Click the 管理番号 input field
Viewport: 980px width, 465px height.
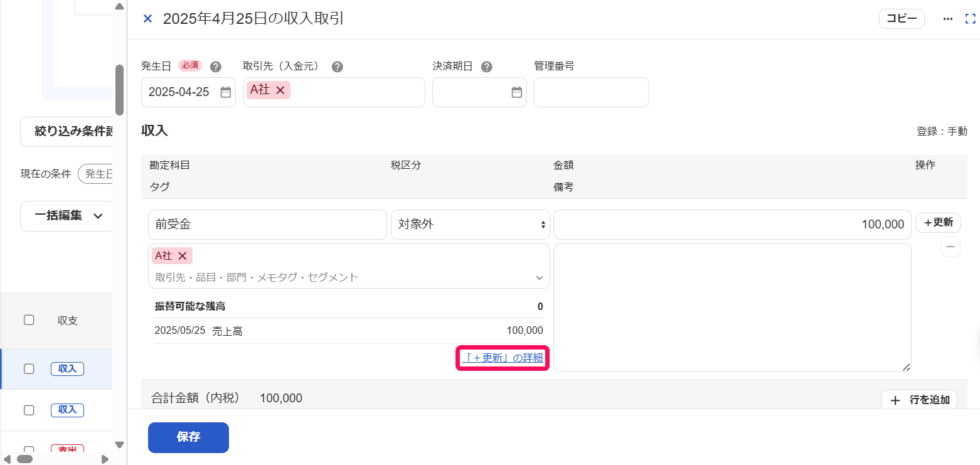click(592, 92)
